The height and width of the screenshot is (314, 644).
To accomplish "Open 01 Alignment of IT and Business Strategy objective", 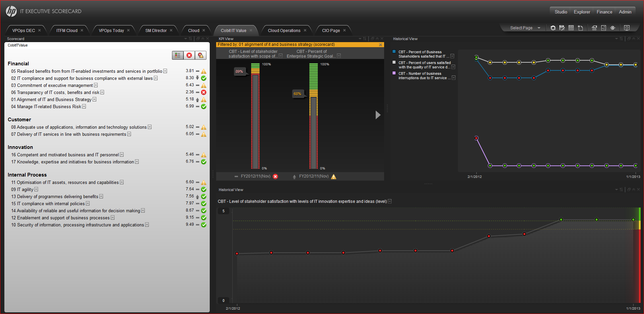I will click(51, 100).
